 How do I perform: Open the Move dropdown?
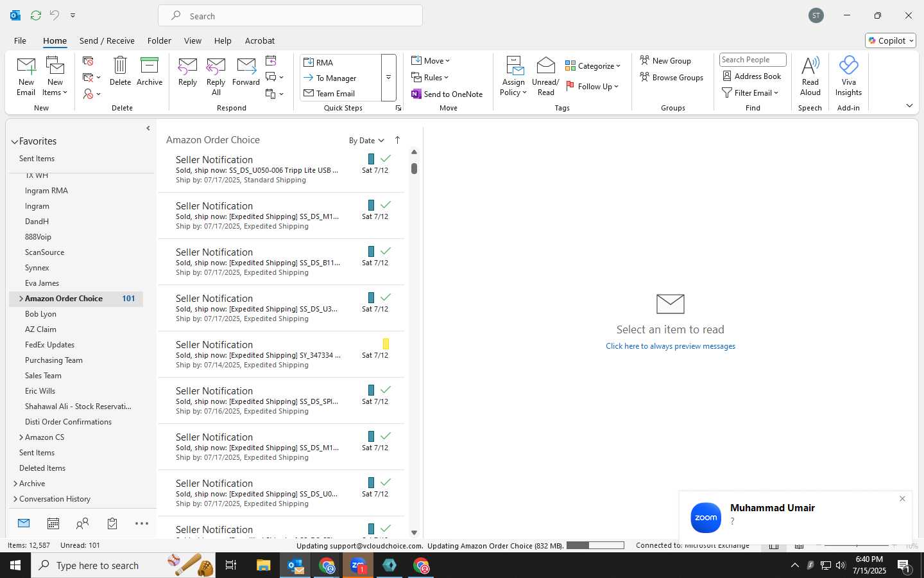tap(431, 60)
